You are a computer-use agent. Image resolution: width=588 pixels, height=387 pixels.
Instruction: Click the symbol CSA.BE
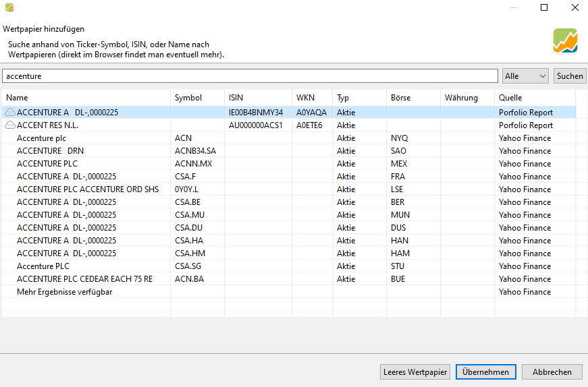coord(188,202)
